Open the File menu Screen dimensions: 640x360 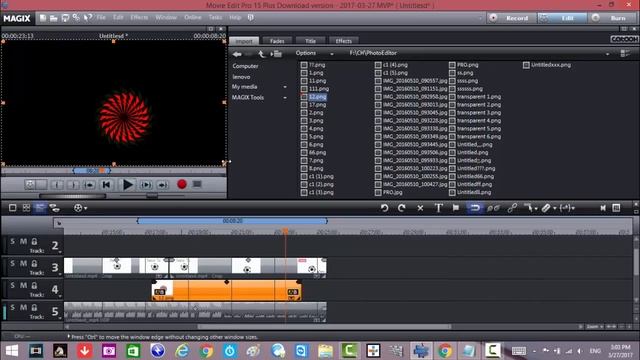tap(101, 18)
